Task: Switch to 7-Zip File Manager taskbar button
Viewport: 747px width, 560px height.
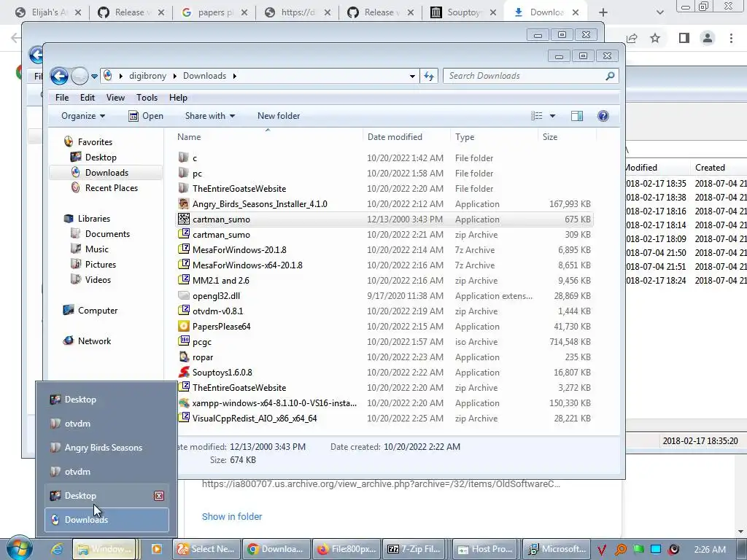Action: coord(415,549)
